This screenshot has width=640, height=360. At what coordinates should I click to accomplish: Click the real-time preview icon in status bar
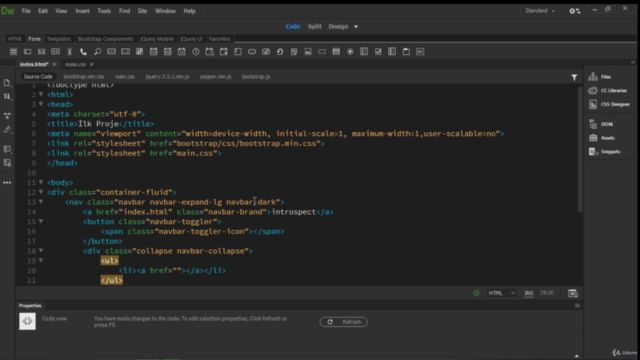point(573,293)
